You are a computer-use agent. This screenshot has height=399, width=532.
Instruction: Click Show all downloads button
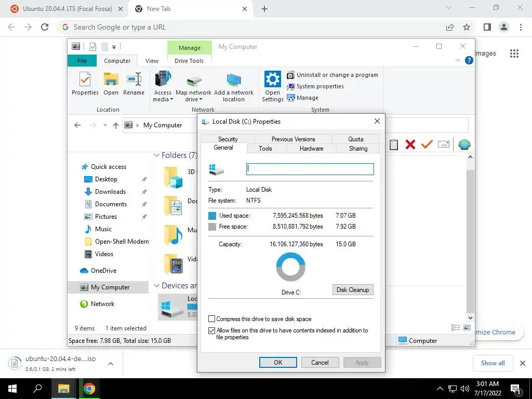pos(493,363)
